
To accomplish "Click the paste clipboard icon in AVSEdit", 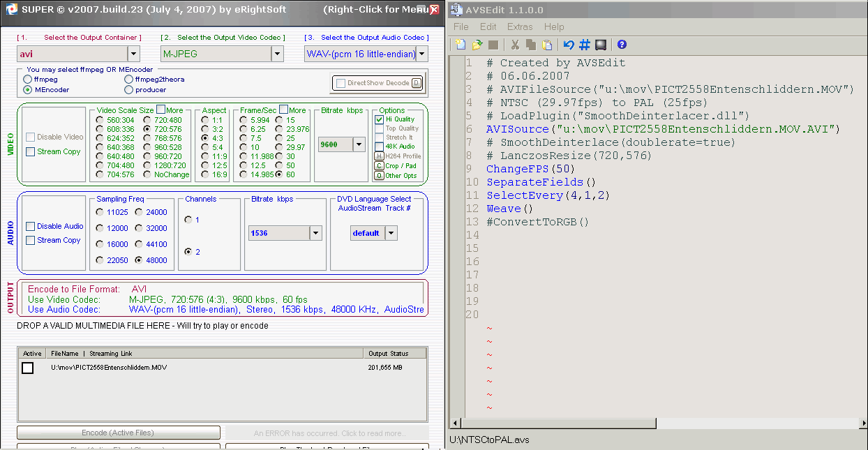I will (x=548, y=45).
